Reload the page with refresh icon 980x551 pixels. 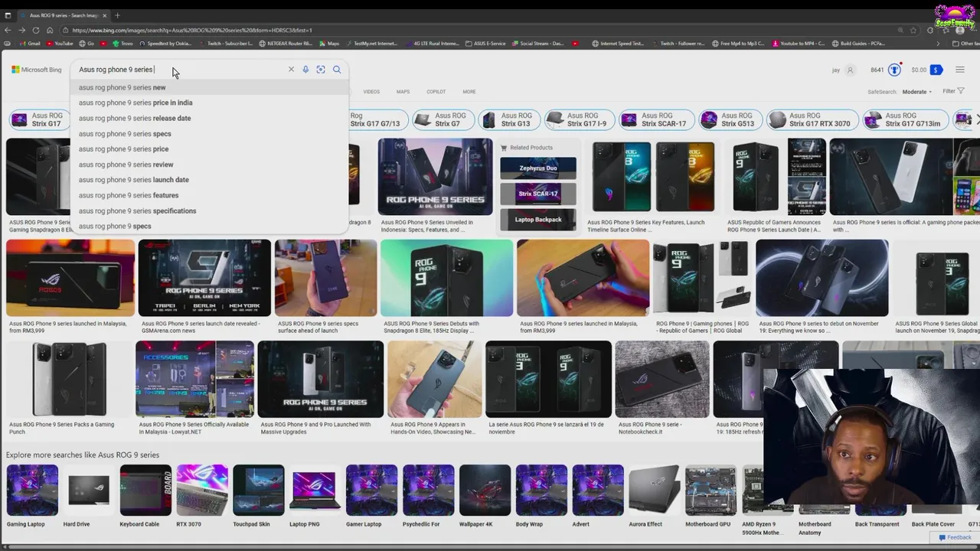pos(35,30)
